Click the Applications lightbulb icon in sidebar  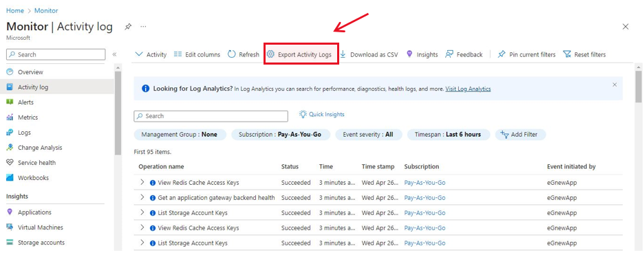(10, 212)
